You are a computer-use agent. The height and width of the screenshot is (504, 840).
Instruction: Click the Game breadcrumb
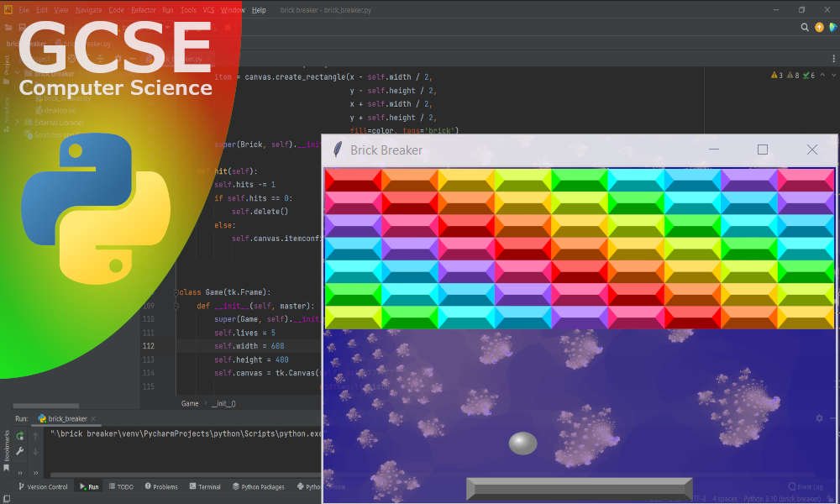click(x=190, y=404)
